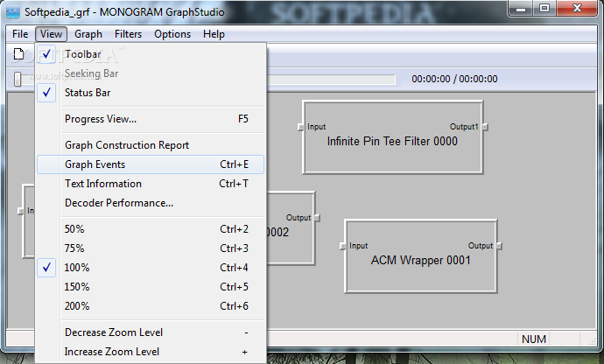Set zoom to 200%
The height and width of the screenshot is (364, 604).
[x=151, y=306]
